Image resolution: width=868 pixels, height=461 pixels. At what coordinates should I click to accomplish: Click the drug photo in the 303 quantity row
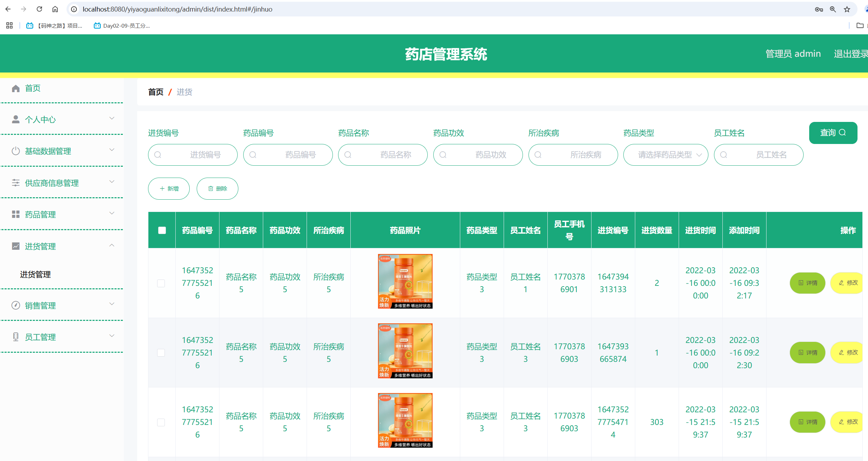[x=405, y=420]
